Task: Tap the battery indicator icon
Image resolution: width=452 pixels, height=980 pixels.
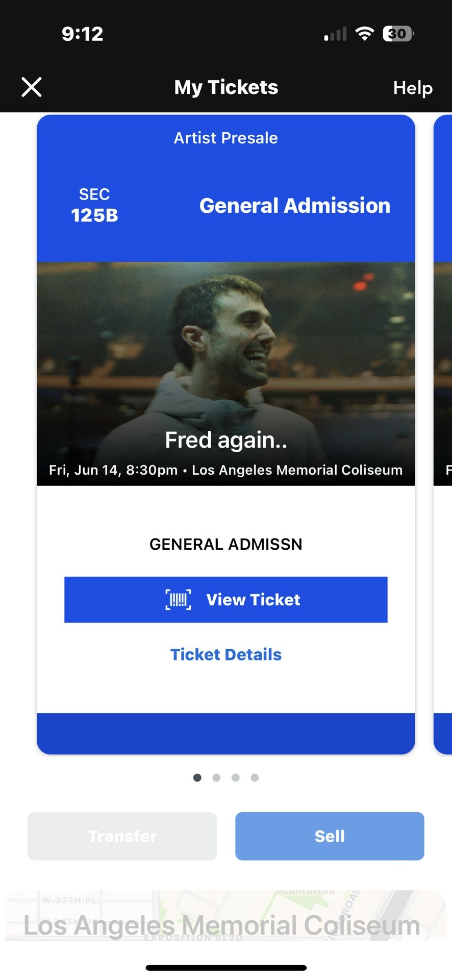Action: point(398,34)
